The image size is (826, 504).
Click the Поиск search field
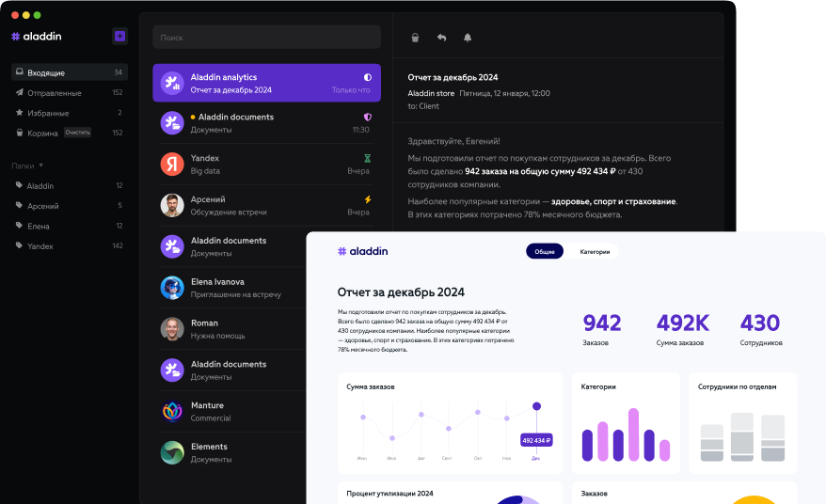[266, 38]
